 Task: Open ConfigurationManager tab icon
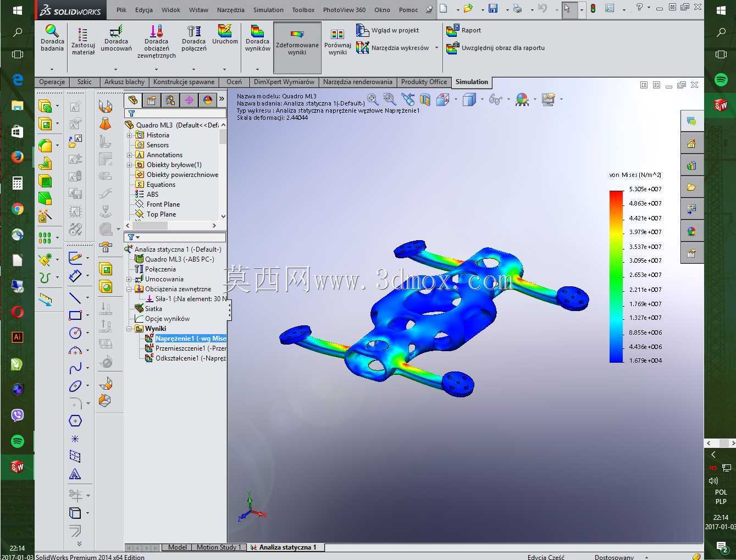pos(170,100)
